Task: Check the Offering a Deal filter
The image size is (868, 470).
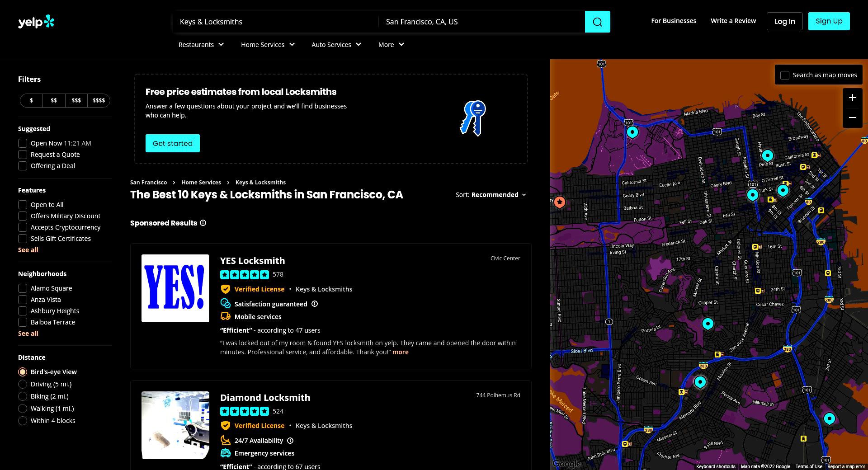Action: (23, 166)
